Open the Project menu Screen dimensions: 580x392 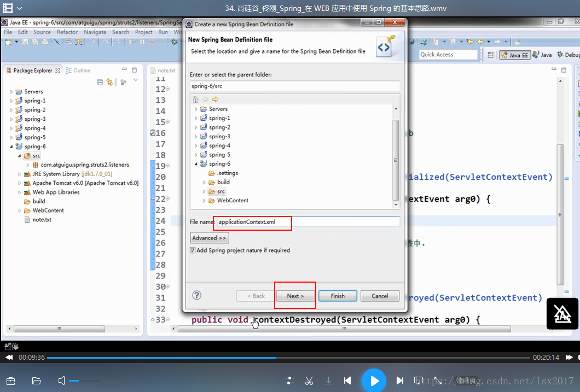pos(143,32)
